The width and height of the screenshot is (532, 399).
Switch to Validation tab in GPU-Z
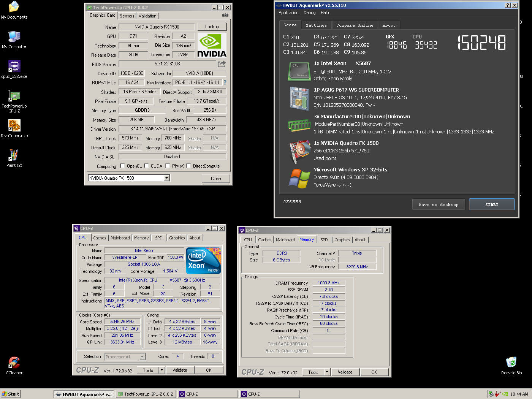147,16
